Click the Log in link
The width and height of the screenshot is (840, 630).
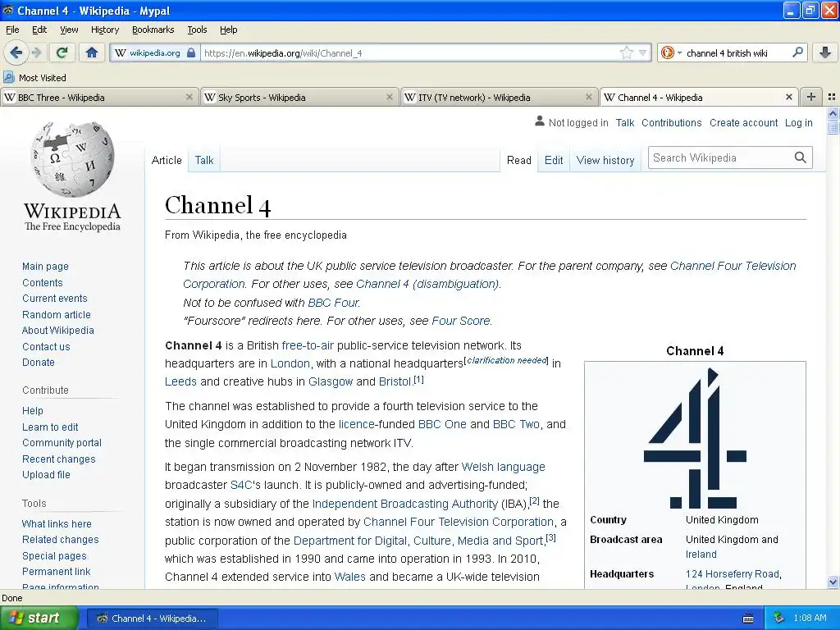799,123
